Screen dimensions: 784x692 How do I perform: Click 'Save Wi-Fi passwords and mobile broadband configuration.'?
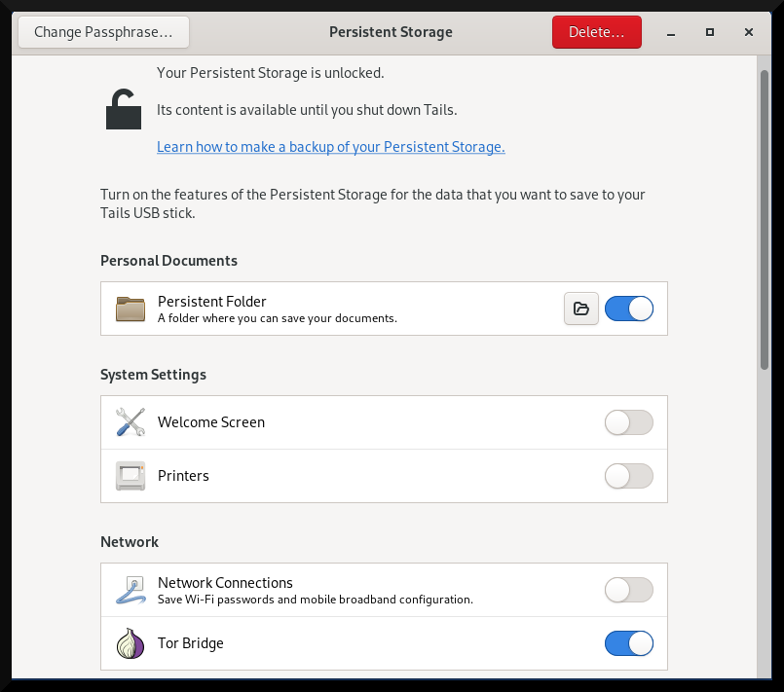tap(316, 600)
